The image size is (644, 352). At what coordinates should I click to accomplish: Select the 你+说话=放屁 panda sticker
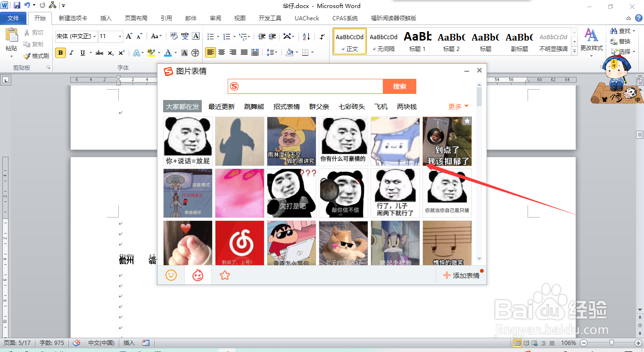pos(188,142)
